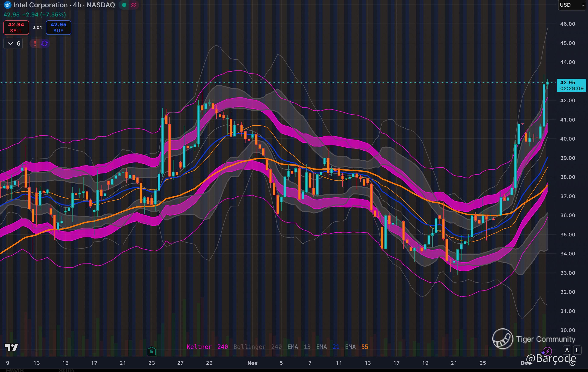
Task: Click the pink wavy data-mode icon
Action: (x=134, y=5)
